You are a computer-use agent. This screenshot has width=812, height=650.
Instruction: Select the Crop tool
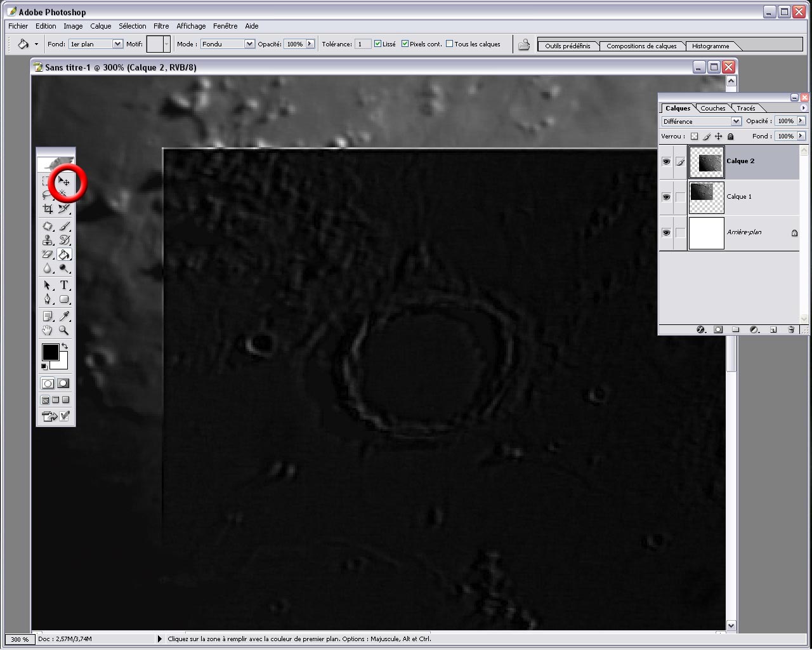coord(48,208)
